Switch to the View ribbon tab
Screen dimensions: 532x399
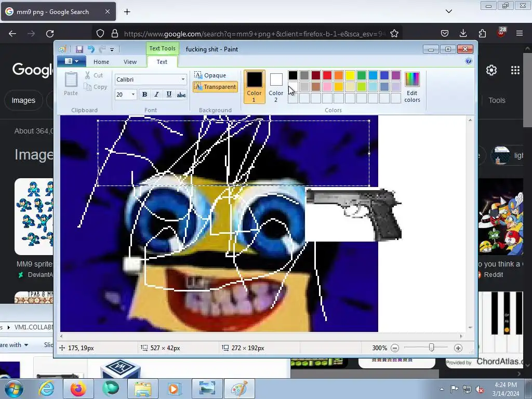[x=130, y=62]
